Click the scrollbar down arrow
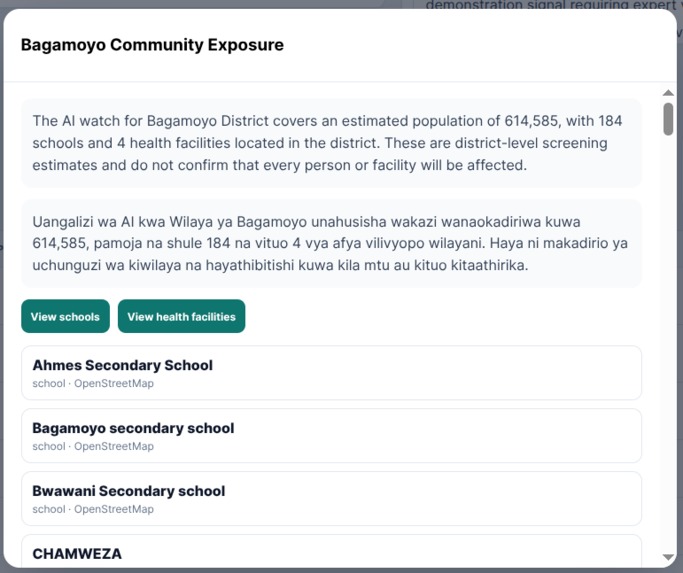This screenshot has height=573, width=683. point(668,557)
